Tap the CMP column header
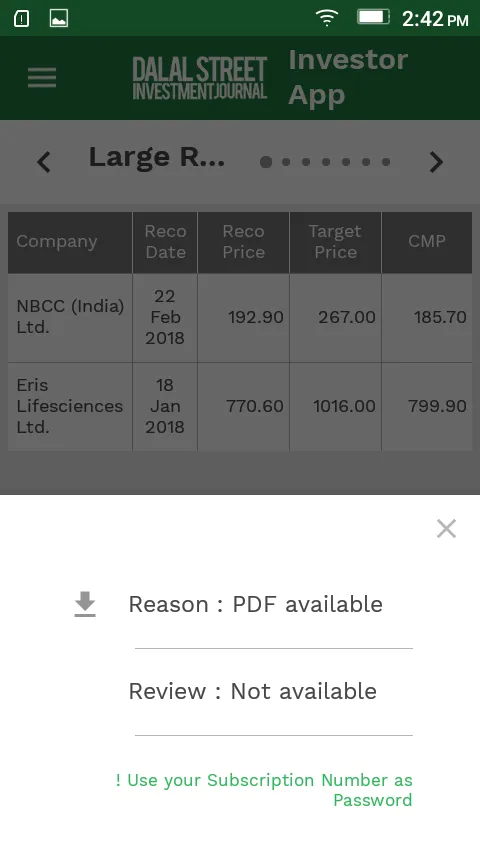This screenshot has width=480, height=854. point(427,242)
